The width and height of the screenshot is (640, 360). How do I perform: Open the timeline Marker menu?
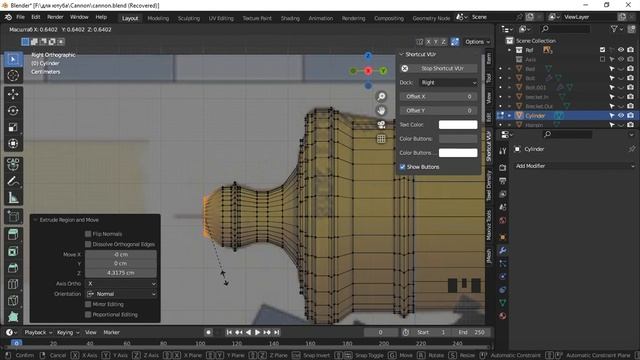[111, 332]
